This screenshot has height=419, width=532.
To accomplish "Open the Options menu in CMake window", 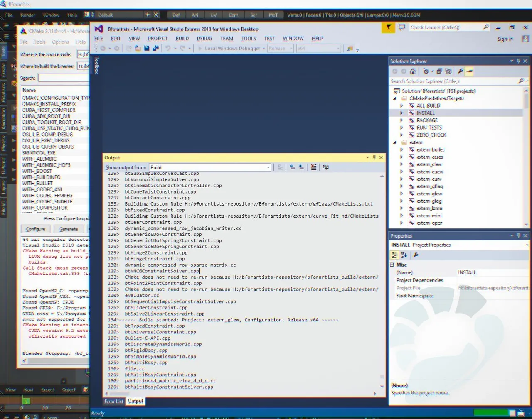I will coord(60,42).
